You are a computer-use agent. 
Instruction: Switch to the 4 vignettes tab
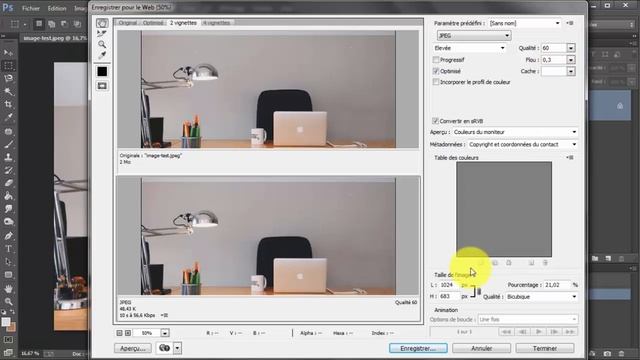pyautogui.click(x=216, y=23)
